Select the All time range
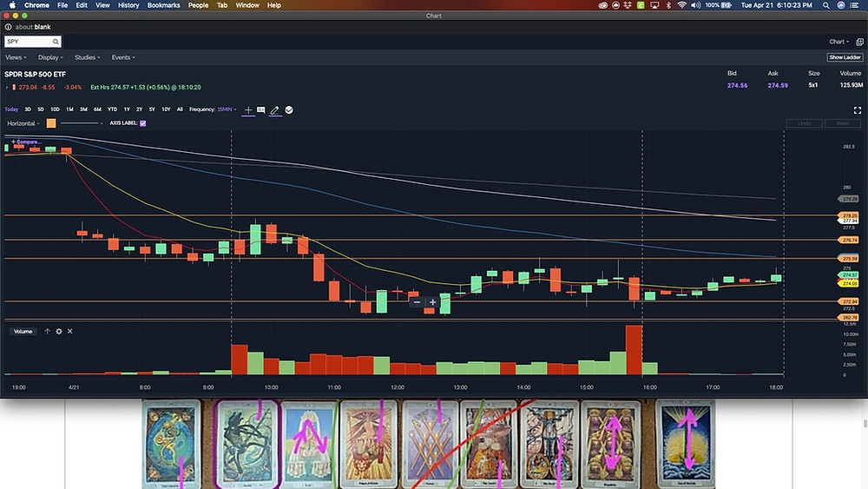 180,109
